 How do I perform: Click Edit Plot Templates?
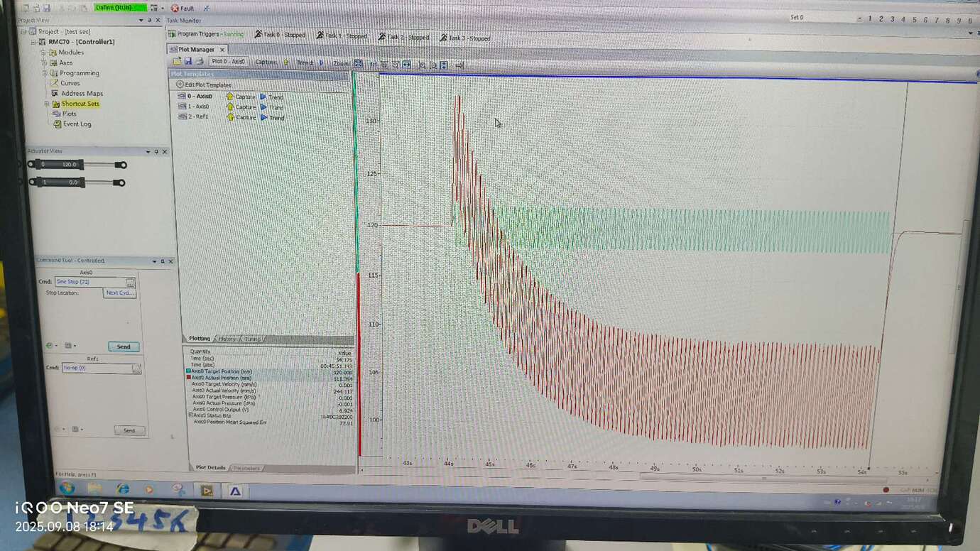point(203,84)
